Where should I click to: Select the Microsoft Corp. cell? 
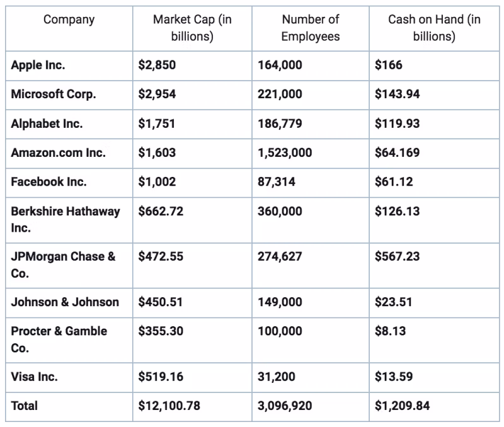pyautogui.click(x=54, y=94)
